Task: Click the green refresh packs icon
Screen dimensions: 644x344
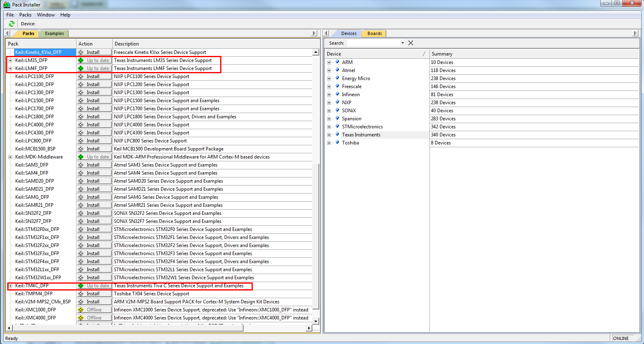Action: [11, 24]
